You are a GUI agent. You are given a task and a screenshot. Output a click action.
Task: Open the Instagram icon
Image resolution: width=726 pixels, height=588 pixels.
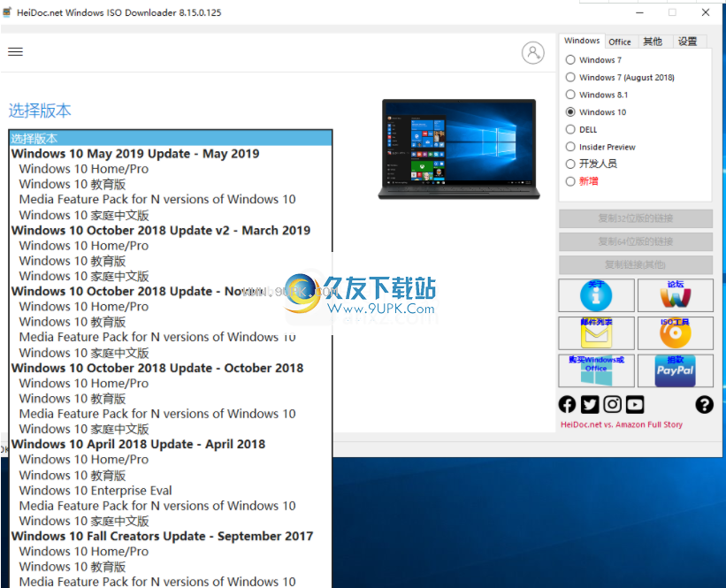tap(612, 404)
